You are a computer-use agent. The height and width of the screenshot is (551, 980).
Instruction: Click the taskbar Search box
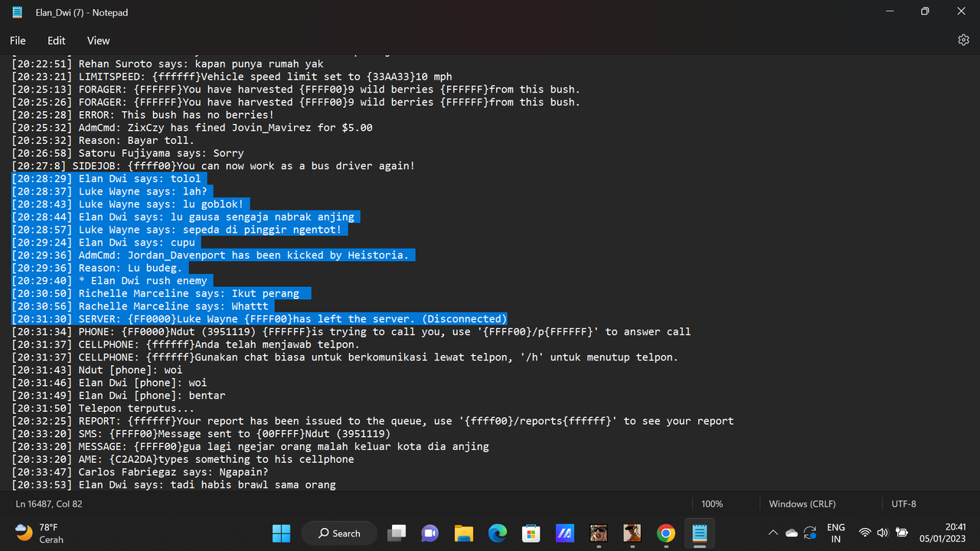[339, 533]
